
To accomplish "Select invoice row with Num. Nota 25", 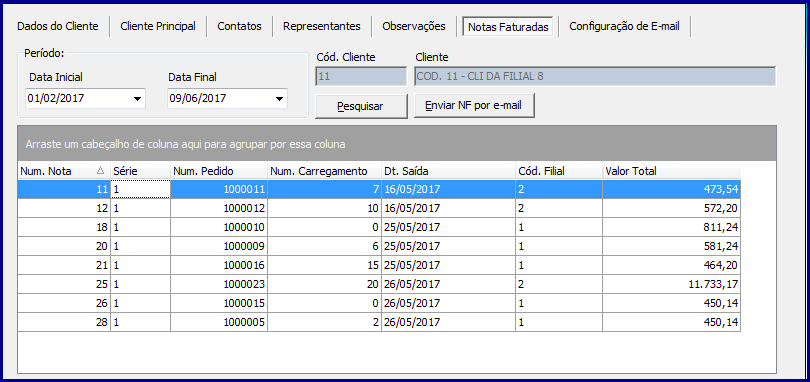I will 379,284.
